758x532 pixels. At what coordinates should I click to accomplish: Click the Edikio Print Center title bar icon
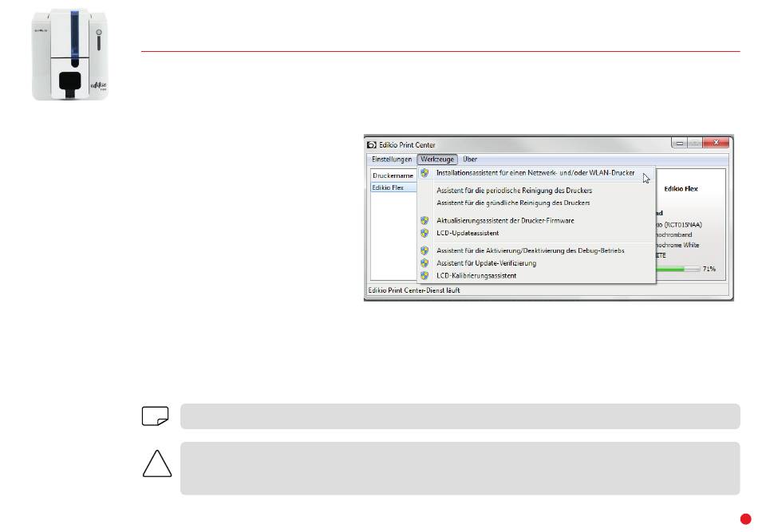click(371, 146)
